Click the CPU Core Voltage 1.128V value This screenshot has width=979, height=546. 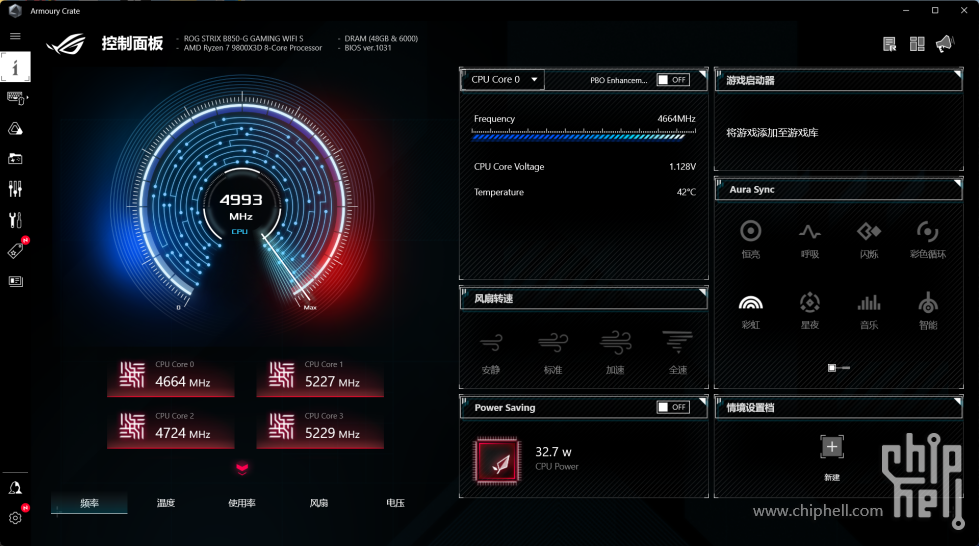click(682, 167)
